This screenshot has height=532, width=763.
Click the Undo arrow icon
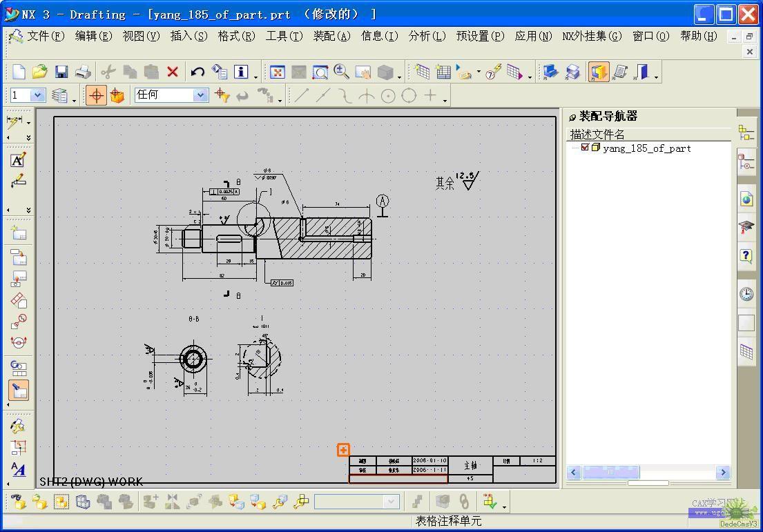[x=197, y=72]
